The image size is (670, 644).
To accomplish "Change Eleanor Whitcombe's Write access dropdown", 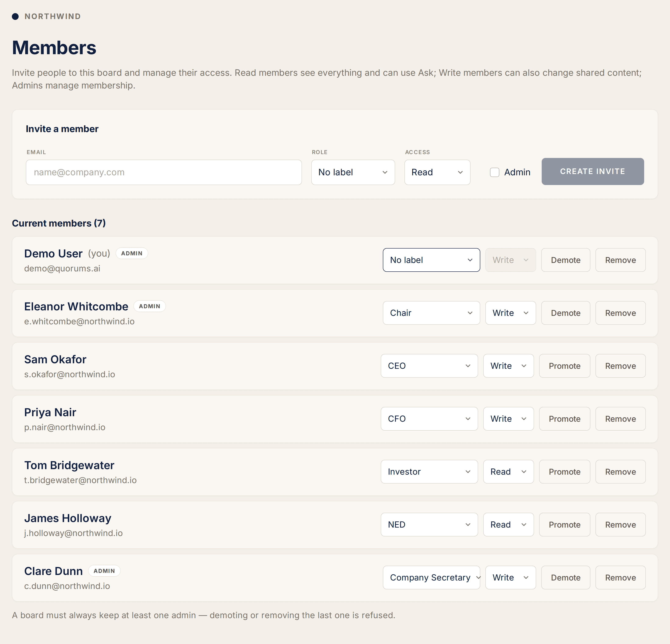I will coord(510,313).
